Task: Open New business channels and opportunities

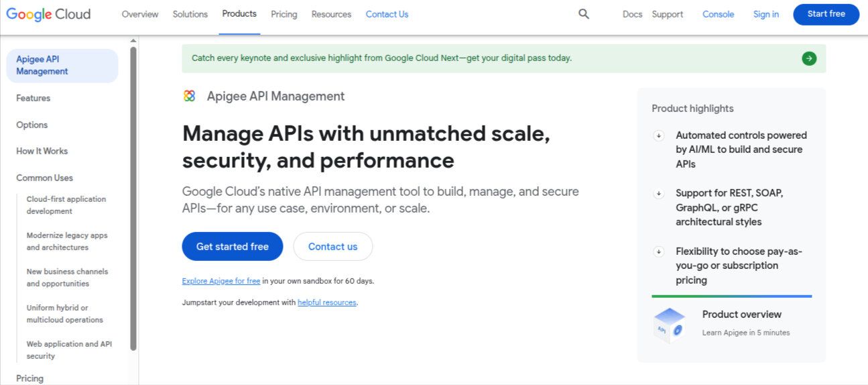Action: 67,278
